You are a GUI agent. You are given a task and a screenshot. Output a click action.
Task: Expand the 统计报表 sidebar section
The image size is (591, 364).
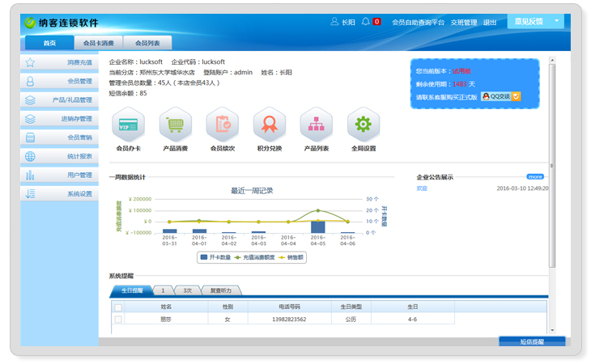(x=60, y=156)
